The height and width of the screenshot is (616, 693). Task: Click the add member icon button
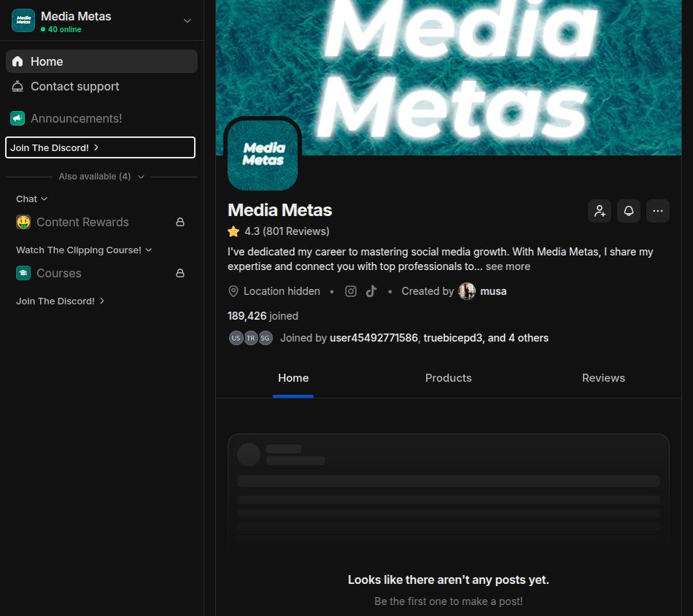tap(600, 211)
